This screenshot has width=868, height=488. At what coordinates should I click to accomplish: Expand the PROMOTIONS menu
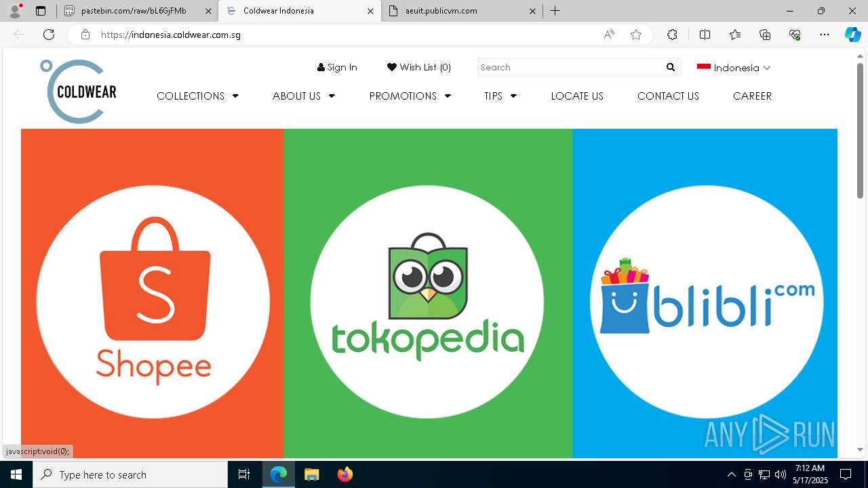click(x=410, y=96)
